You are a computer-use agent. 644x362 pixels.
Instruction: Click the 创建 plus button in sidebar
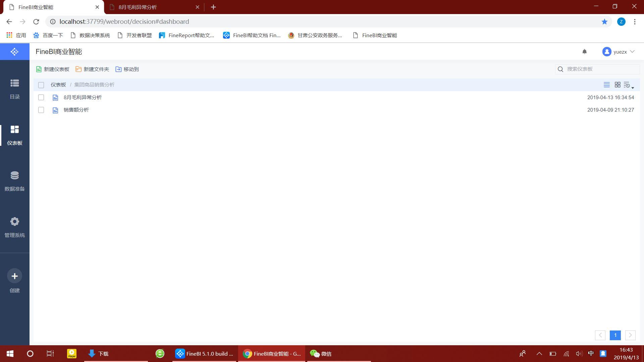tap(14, 276)
